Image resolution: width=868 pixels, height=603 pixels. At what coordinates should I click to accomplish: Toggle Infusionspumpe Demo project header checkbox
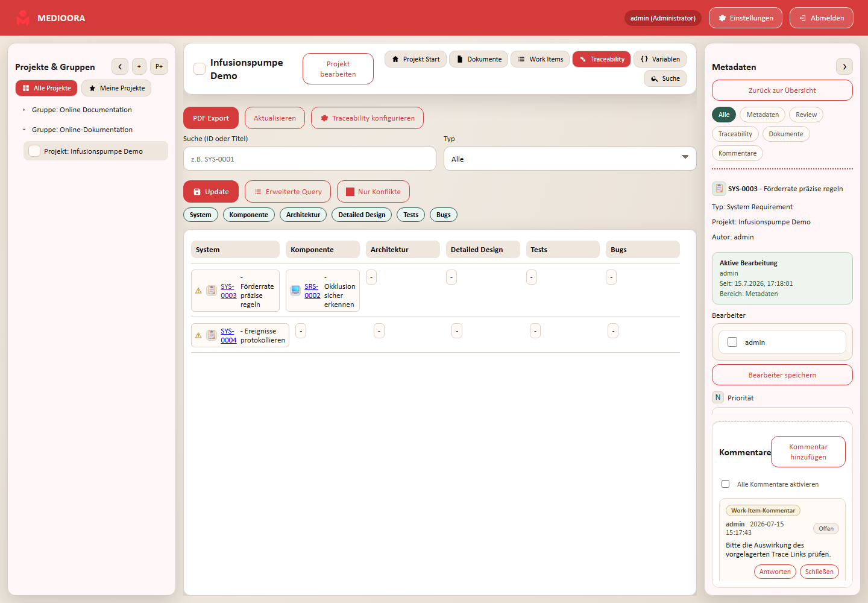tap(200, 69)
